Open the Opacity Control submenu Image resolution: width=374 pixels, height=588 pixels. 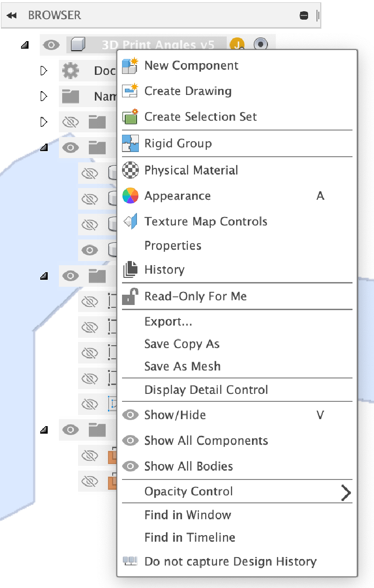pos(237,491)
